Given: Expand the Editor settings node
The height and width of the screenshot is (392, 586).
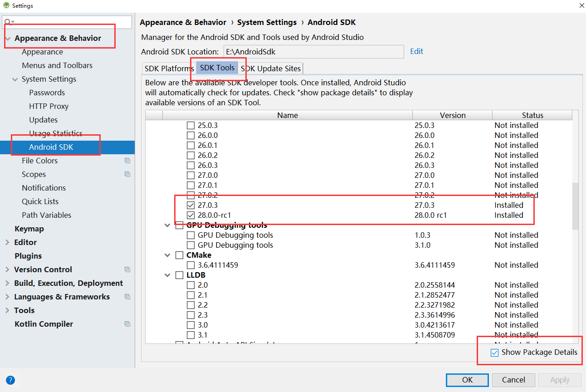Looking at the screenshot, I should [7, 242].
